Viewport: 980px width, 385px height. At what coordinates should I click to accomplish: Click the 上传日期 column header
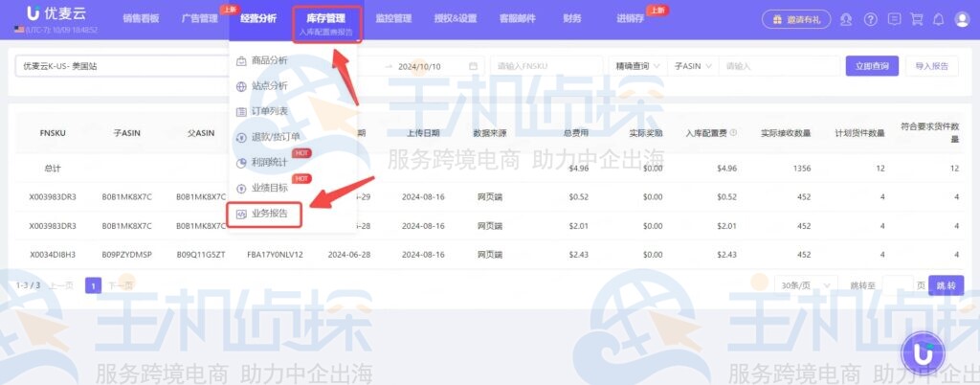pos(423,133)
